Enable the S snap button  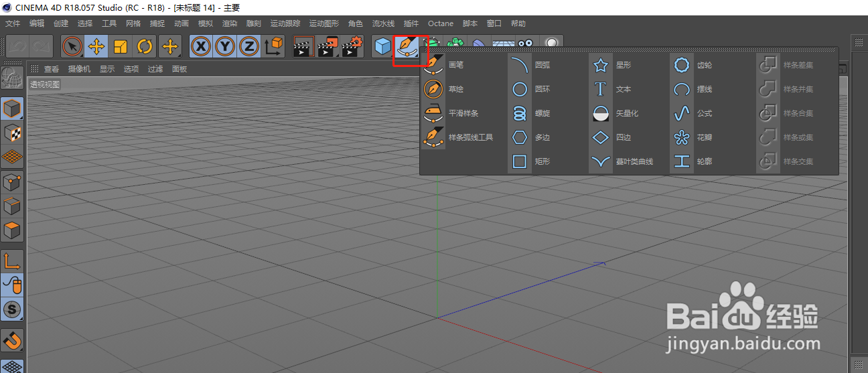[x=13, y=309]
